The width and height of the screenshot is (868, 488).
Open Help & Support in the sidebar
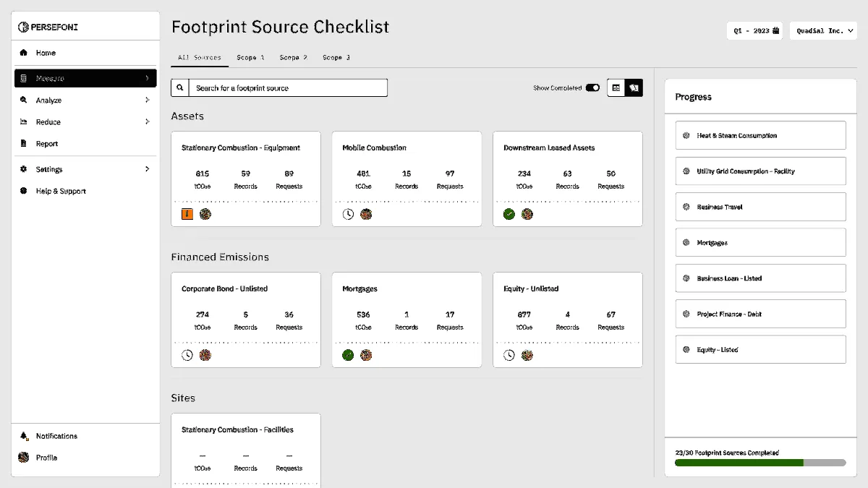pyautogui.click(x=61, y=191)
